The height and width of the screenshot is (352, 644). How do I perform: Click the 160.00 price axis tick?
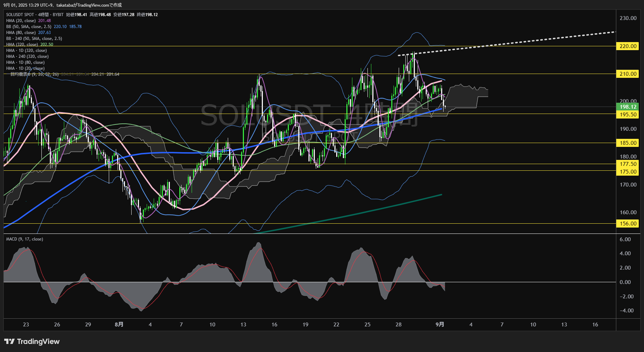(x=628, y=212)
